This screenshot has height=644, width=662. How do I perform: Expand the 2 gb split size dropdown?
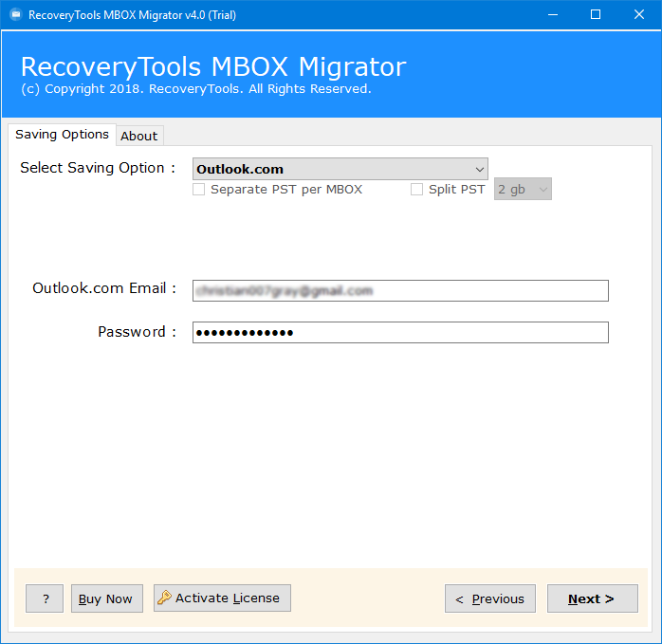coord(523,189)
